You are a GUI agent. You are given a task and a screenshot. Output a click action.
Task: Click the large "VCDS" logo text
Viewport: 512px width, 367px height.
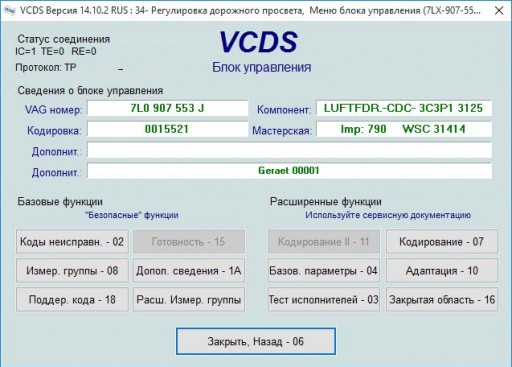(258, 42)
